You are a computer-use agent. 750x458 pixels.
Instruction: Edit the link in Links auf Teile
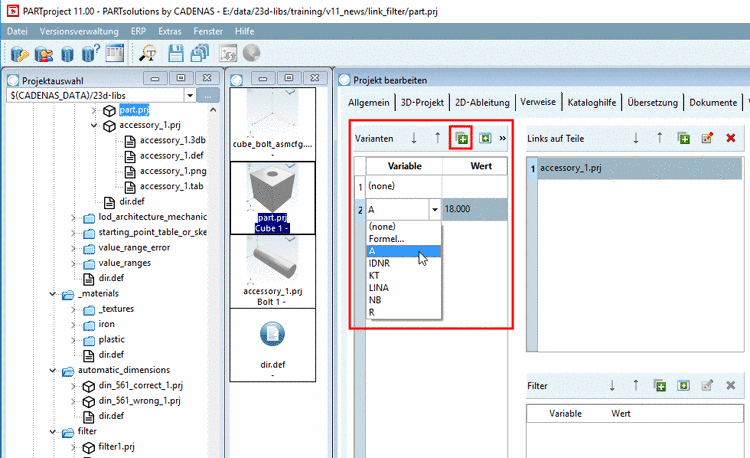(707, 138)
